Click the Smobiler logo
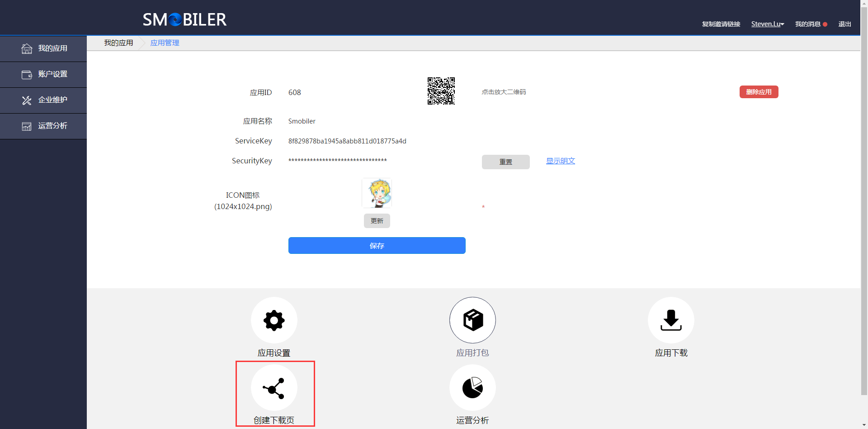 tap(184, 19)
